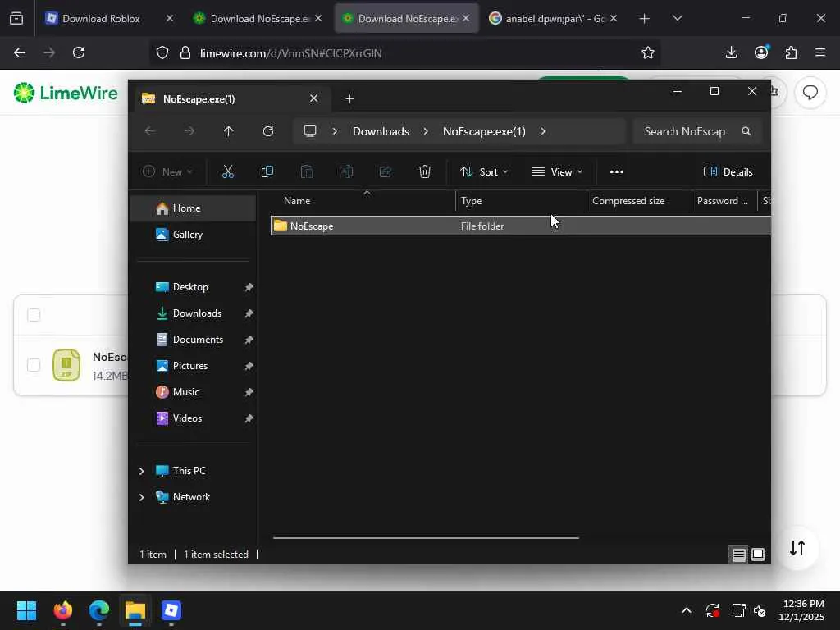Open Firefox from the taskbar
The height and width of the screenshot is (630, 840).
(63, 610)
